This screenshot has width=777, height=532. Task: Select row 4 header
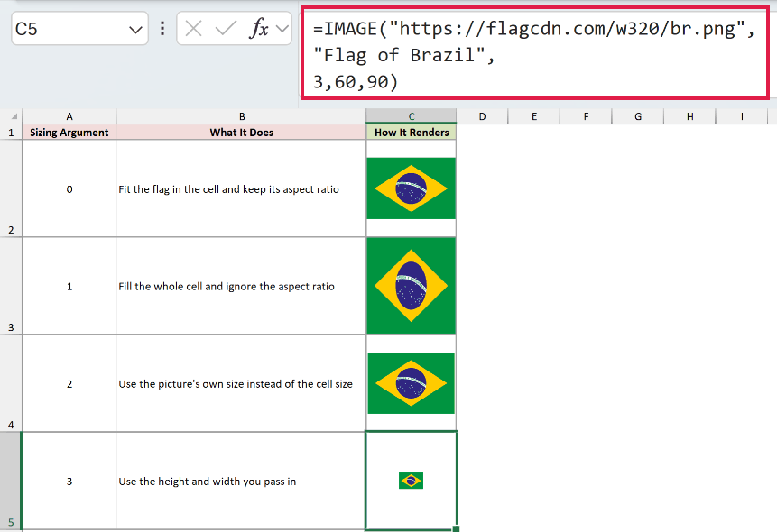click(11, 383)
